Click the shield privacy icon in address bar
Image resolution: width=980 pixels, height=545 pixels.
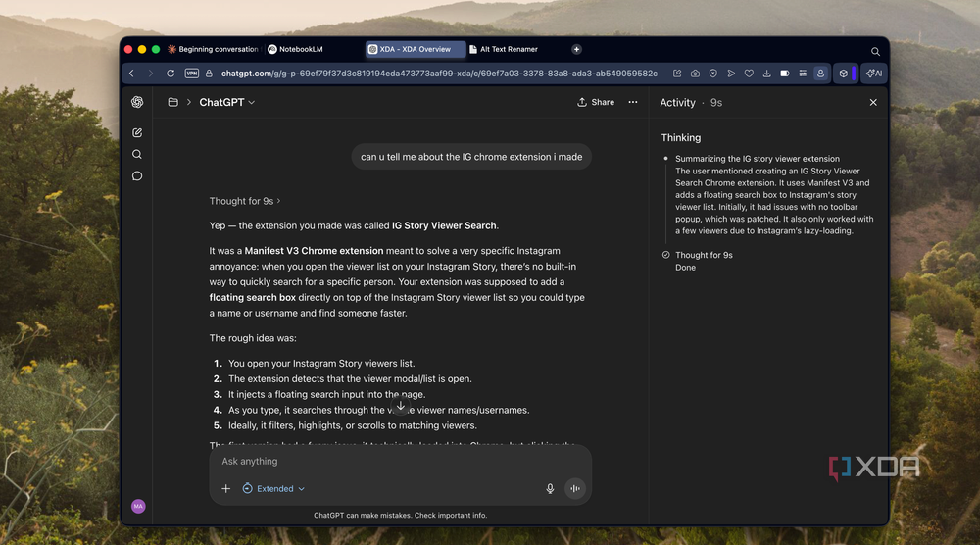point(713,74)
